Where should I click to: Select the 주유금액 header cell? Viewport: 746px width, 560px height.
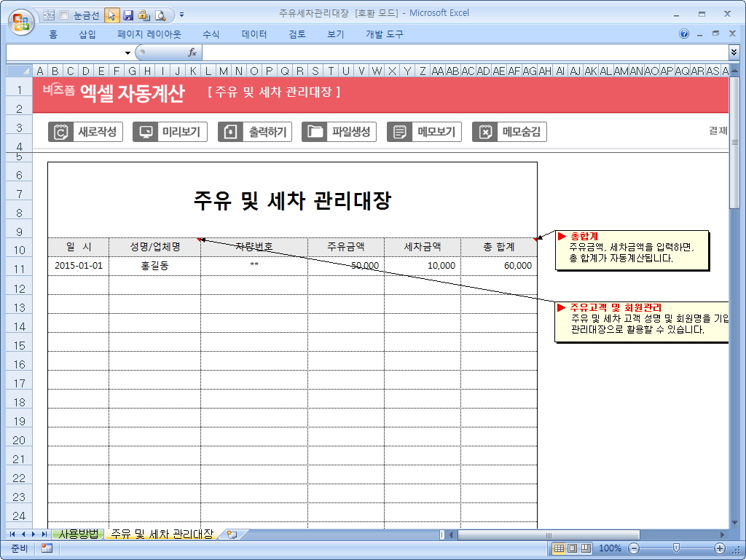[x=346, y=247]
